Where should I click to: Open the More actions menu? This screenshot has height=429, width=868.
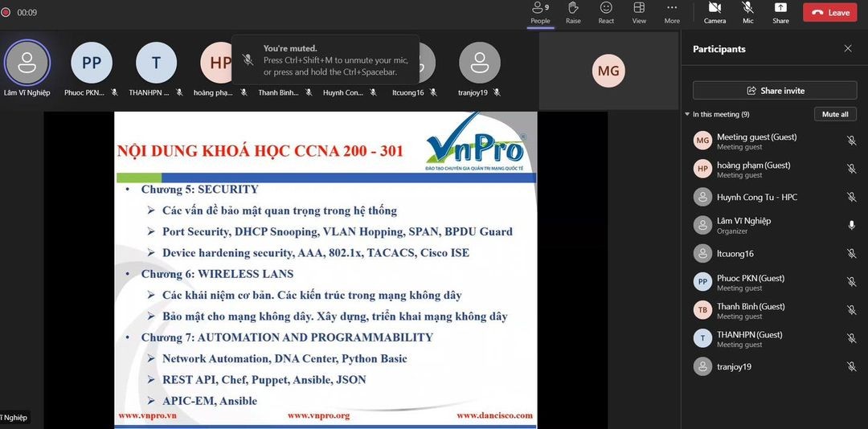672,14
